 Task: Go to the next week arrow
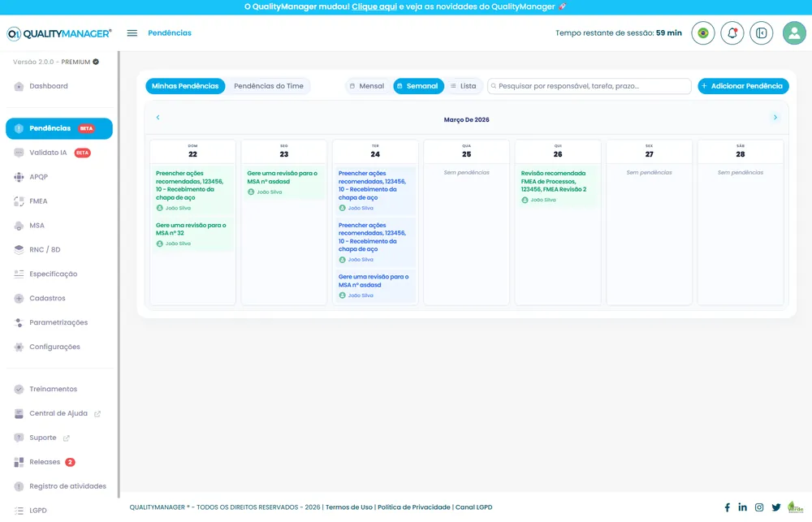pyautogui.click(x=775, y=118)
